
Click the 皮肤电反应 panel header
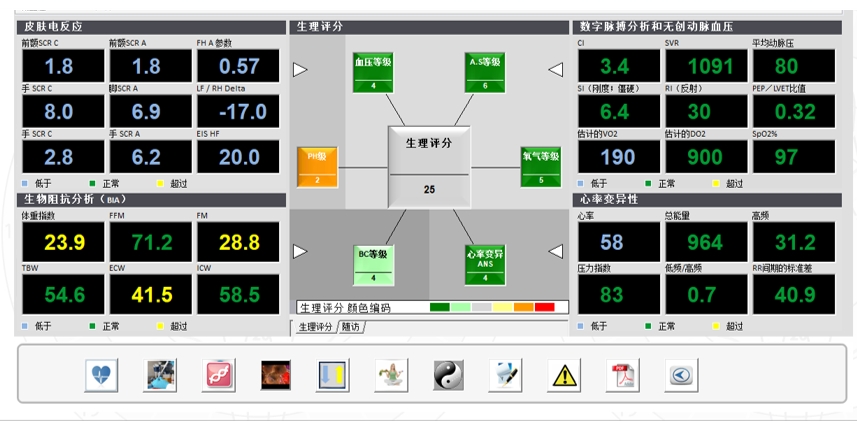151,27
